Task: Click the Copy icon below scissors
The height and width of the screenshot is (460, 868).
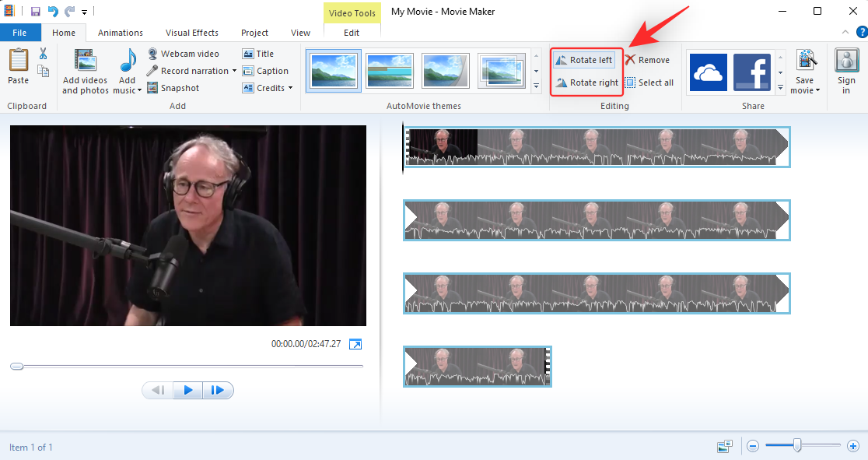Action: click(44, 71)
